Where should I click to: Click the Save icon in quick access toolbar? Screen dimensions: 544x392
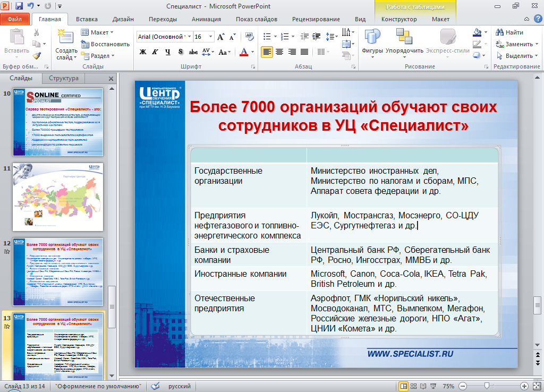19,6
